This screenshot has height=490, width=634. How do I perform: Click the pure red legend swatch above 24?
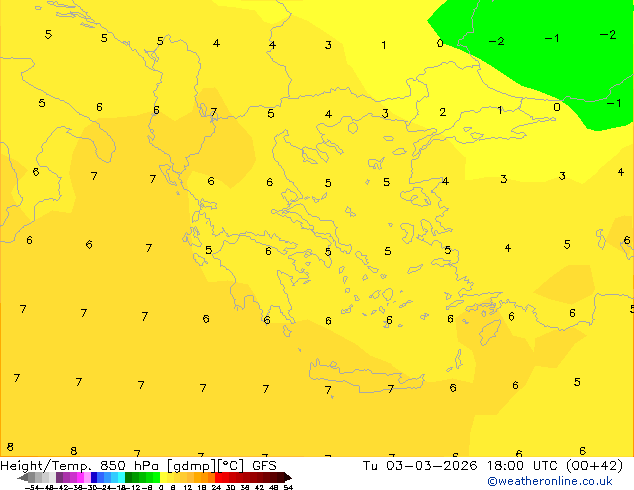click(218, 477)
